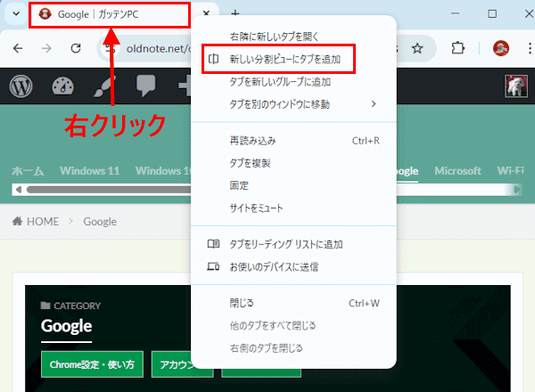The height and width of the screenshot is (392, 535).
Task: Open the tab search dropdown arrow
Action: [16, 14]
